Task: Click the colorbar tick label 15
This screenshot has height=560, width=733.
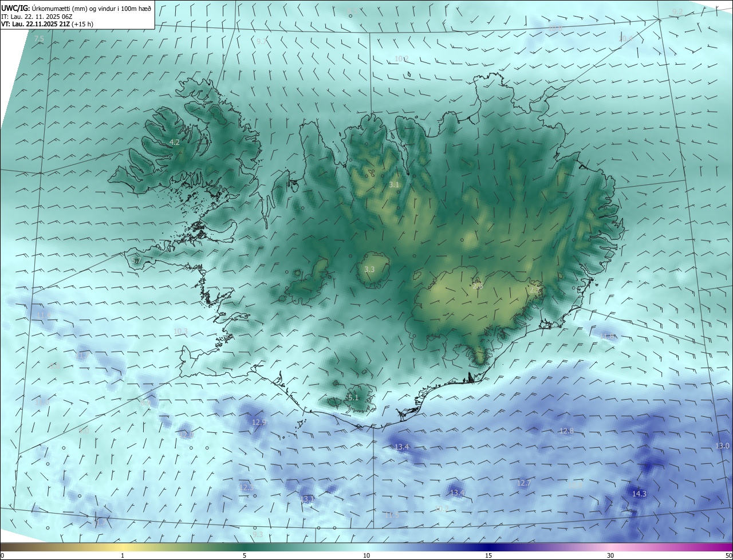Action: tap(488, 555)
